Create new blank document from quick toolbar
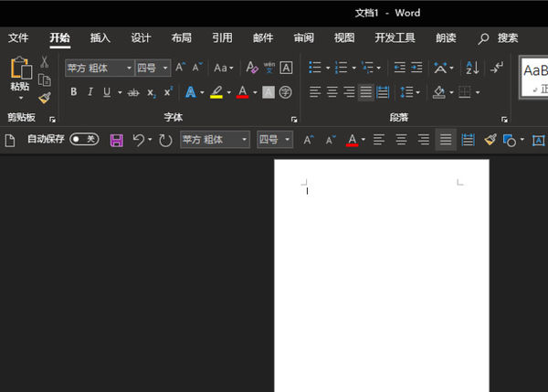 click(x=10, y=141)
